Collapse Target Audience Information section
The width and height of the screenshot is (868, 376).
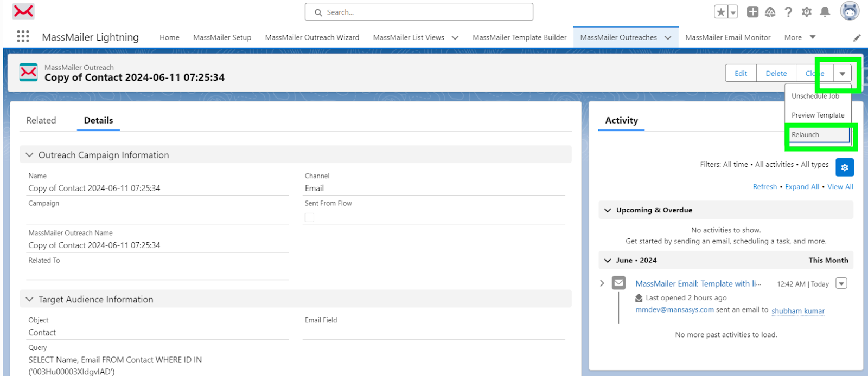pos(296,299)
